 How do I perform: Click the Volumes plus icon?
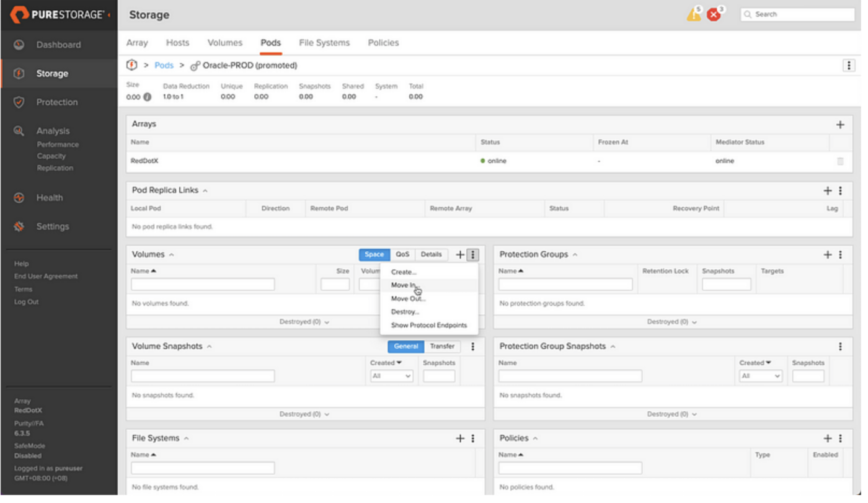[460, 255]
